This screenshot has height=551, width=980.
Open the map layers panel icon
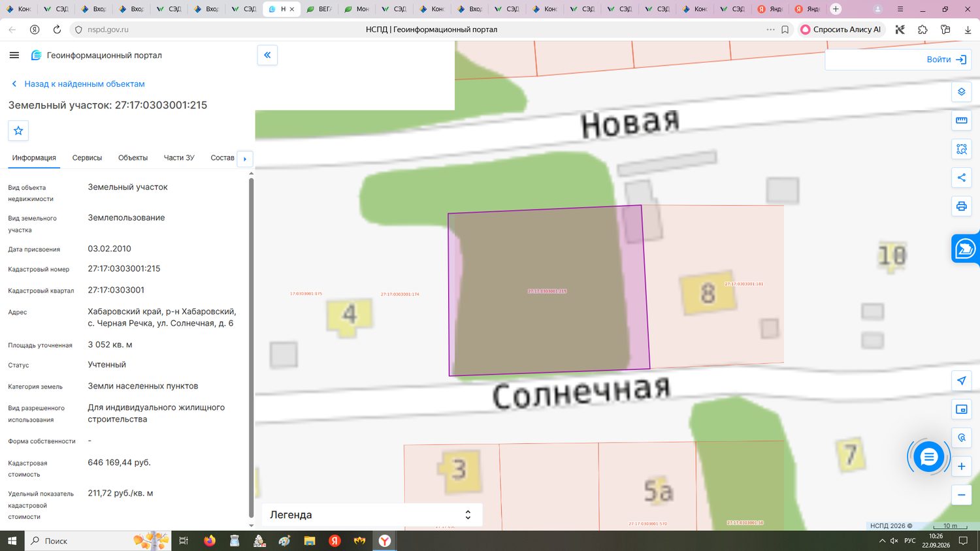tap(961, 92)
